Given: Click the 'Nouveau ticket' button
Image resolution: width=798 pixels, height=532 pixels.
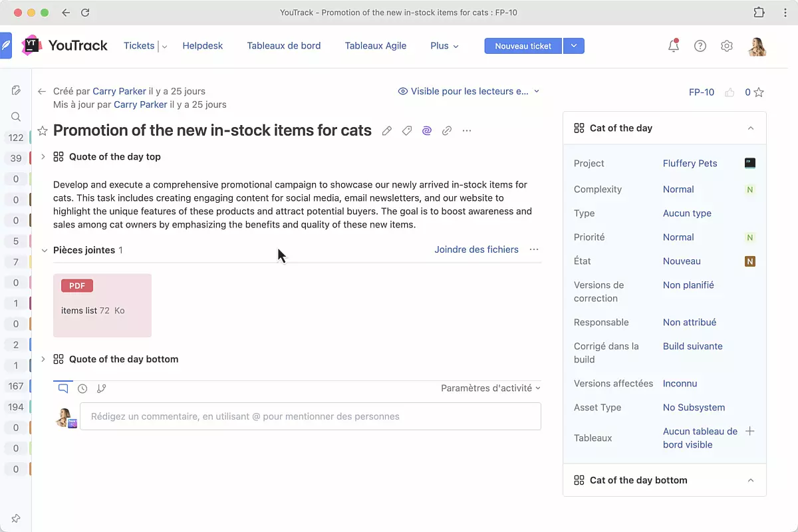Looking at the screenshot, I should (x=523, y=46).
